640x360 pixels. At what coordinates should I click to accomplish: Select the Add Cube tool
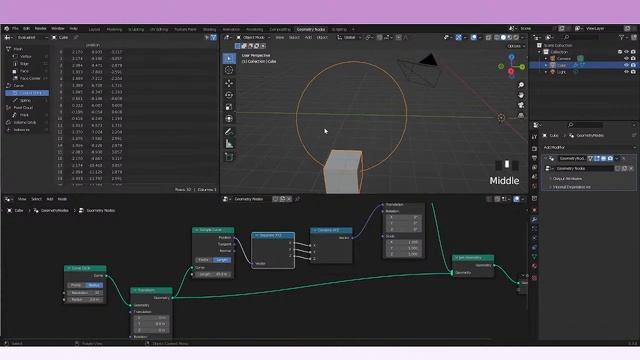click(229, 156)
